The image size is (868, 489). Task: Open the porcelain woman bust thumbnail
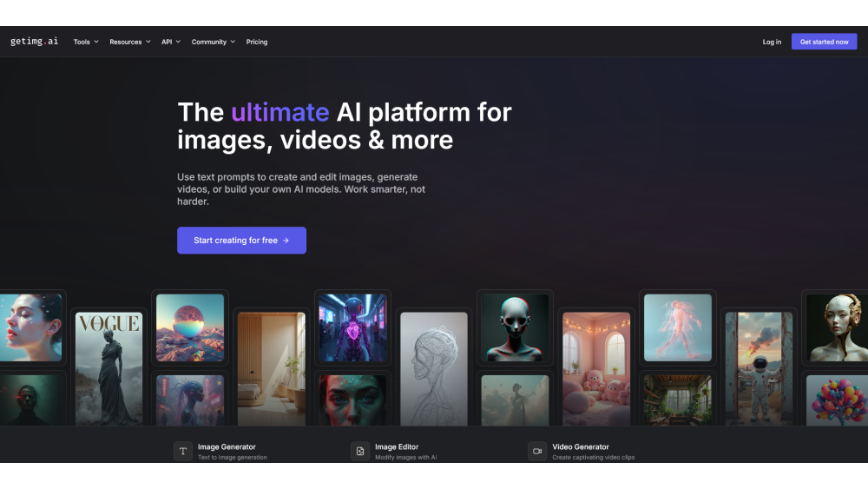click(x=837, y=327)
